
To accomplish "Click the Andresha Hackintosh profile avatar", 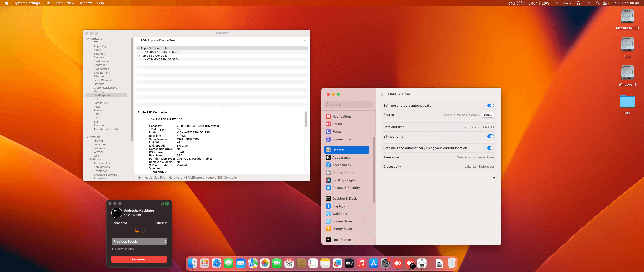I will 117,213.
